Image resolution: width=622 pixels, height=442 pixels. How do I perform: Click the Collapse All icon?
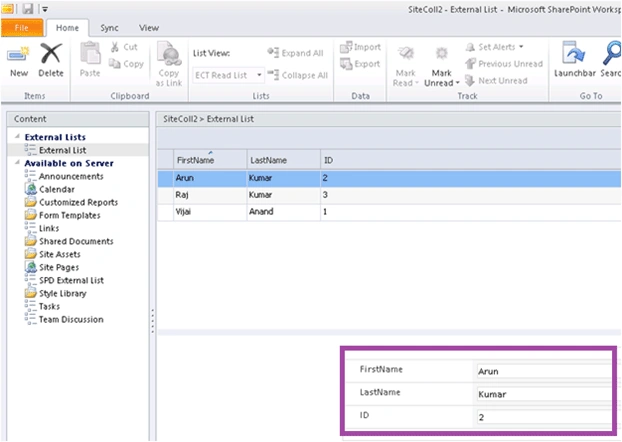273,75
